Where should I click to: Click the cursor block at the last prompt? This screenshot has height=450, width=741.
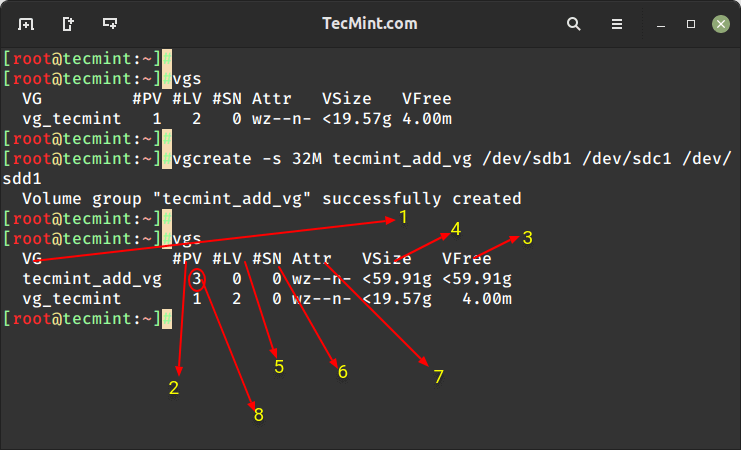point(167,319)
